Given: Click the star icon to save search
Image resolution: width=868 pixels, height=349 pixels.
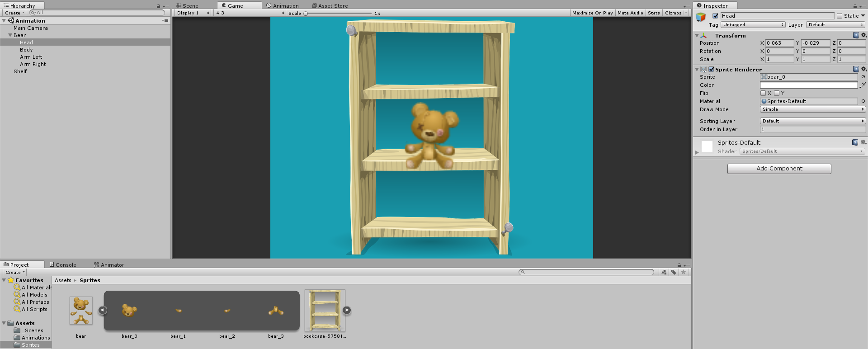Looking at the screenshot, I should coord(684,272).
